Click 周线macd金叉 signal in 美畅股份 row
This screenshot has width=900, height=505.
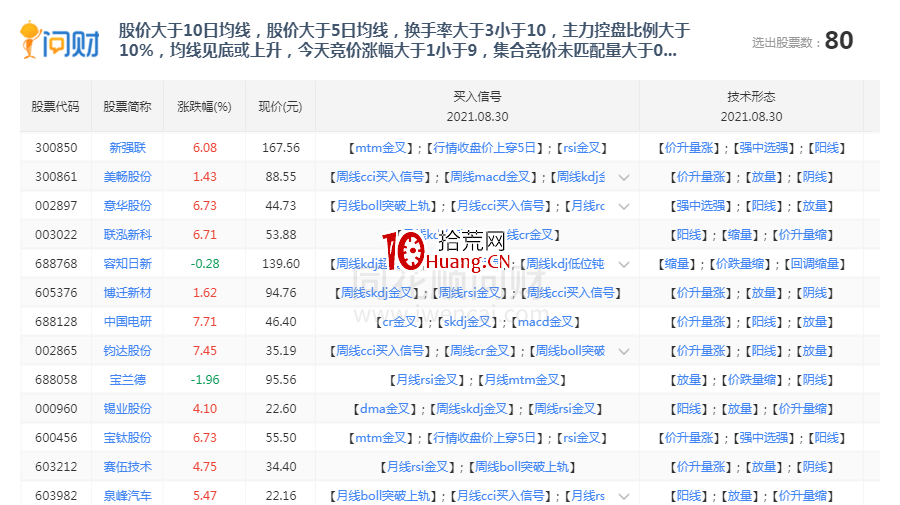(x=490, y=177)
